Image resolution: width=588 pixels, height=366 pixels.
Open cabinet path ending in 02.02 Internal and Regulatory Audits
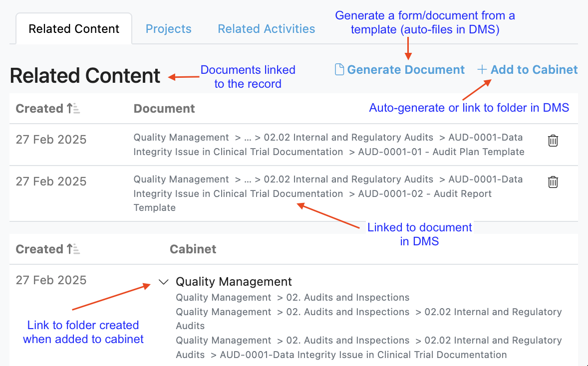tap(493, 312)
